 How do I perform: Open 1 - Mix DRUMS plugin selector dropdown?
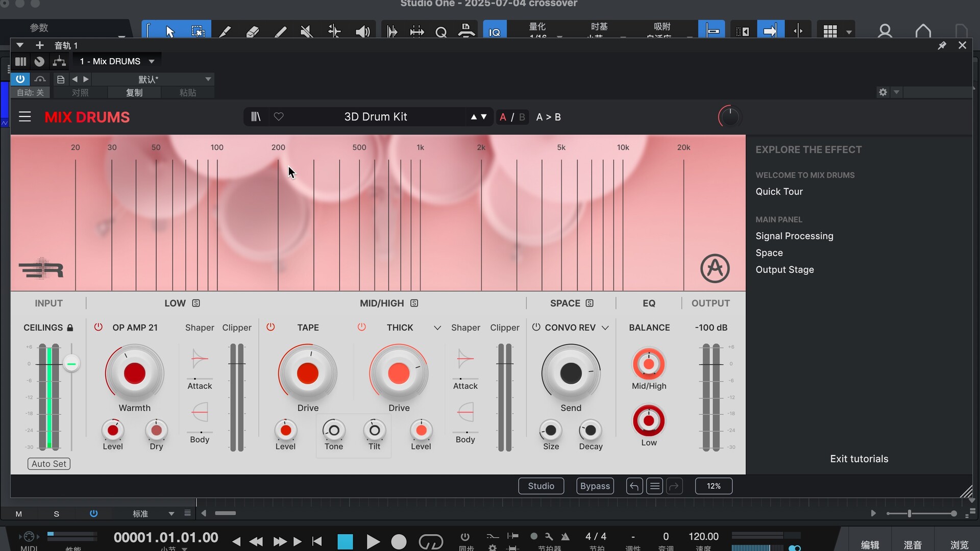pos(152,62)
